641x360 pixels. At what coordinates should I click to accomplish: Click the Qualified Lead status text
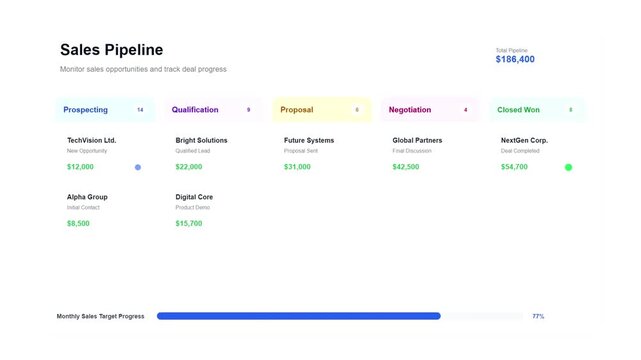193,151
